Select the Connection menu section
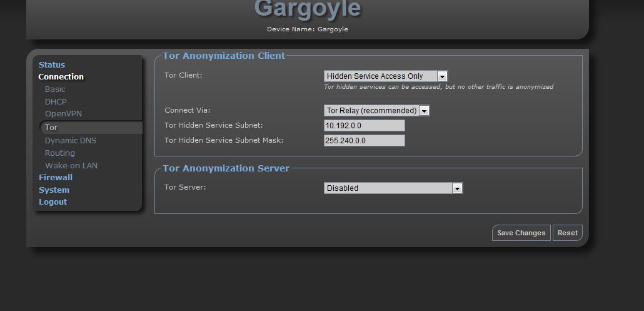The width and height of the screenshot is (644, 311). click(x=61, y=77)
